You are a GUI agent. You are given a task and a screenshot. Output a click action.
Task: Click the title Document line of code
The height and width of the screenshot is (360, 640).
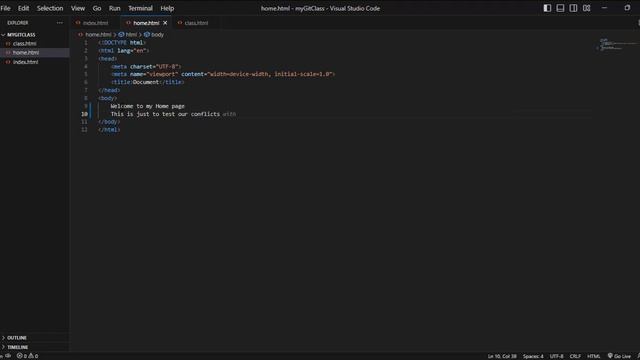tap(148, 82)
